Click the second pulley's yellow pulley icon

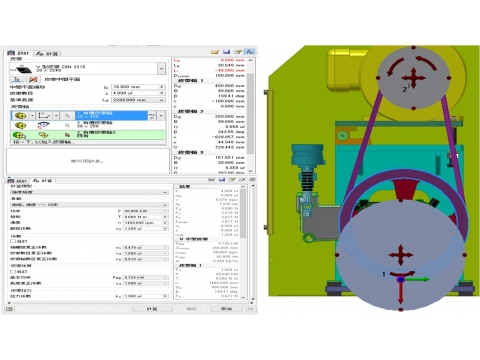pyautogui.click(x=21, y=125)
